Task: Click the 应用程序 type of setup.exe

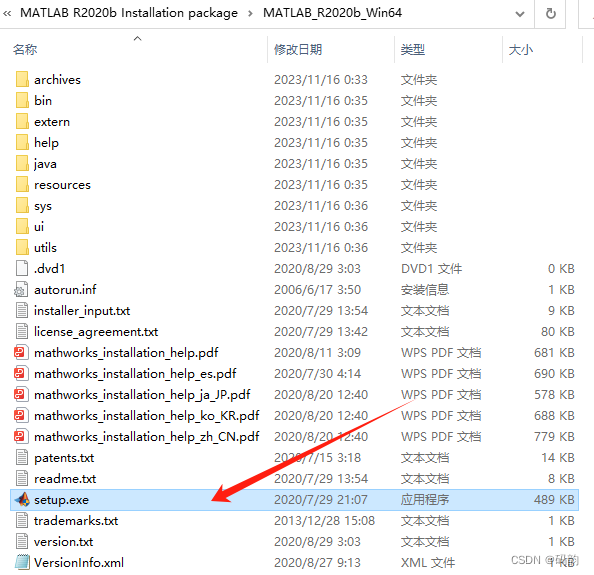Action: 425,500
